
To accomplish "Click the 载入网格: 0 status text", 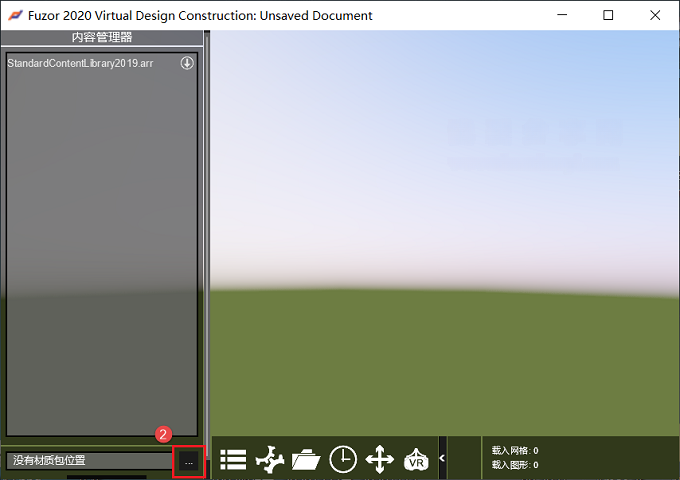I will [x=515, y=451].
